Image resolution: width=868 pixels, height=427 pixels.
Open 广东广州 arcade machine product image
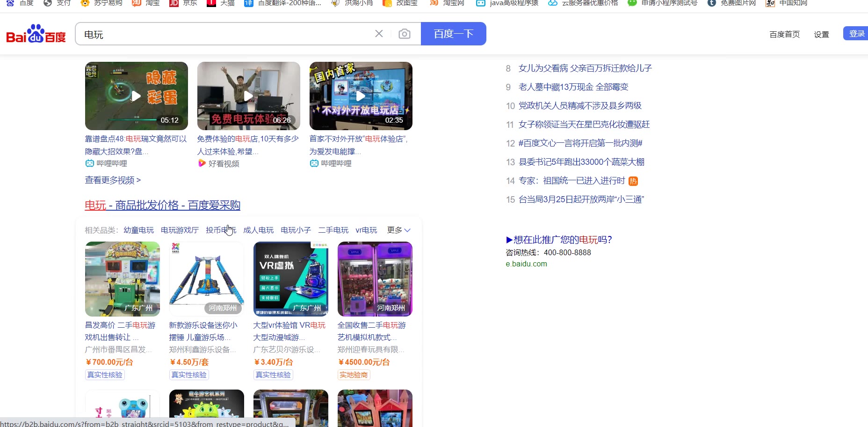point(123,279)
